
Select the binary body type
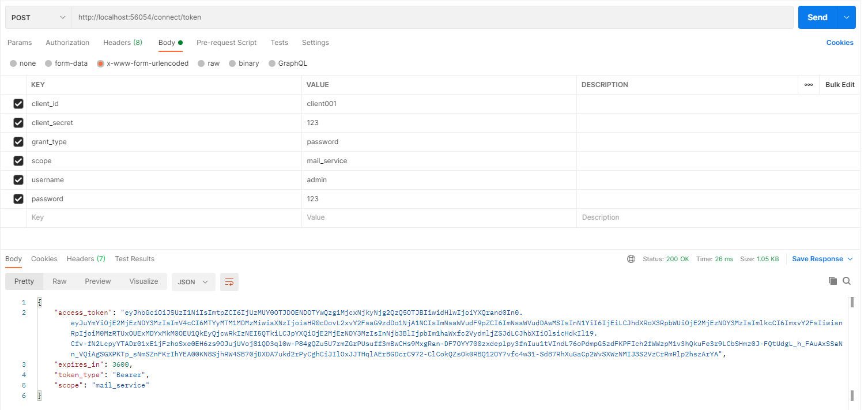coord(244,63)
